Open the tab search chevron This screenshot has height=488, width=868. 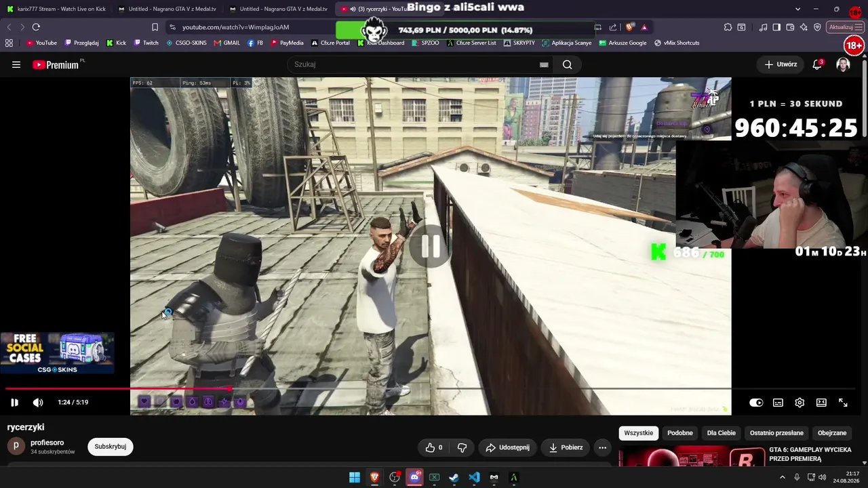pos(797,9)
